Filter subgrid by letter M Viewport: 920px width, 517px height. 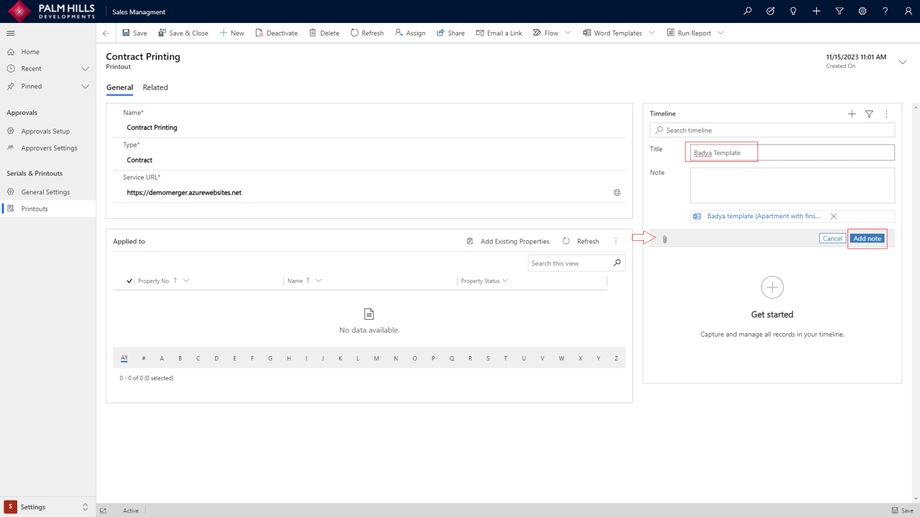point(376,359)
